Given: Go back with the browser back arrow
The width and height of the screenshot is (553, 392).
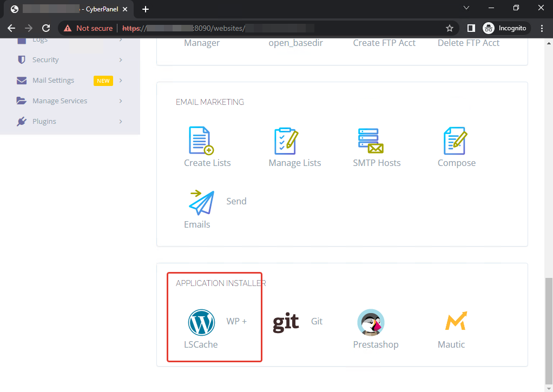Looking at the screenshot, I should [11, 28].
